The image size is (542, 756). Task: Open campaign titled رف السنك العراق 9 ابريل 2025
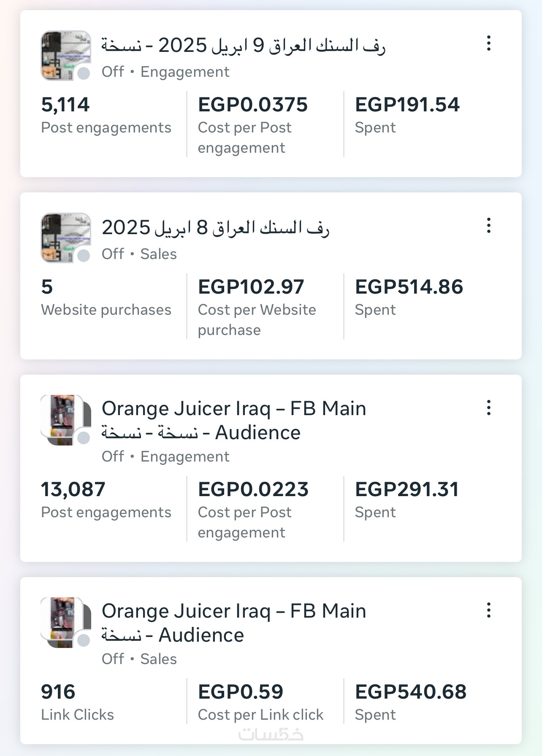pyautogui.click(x=243, y=46)
